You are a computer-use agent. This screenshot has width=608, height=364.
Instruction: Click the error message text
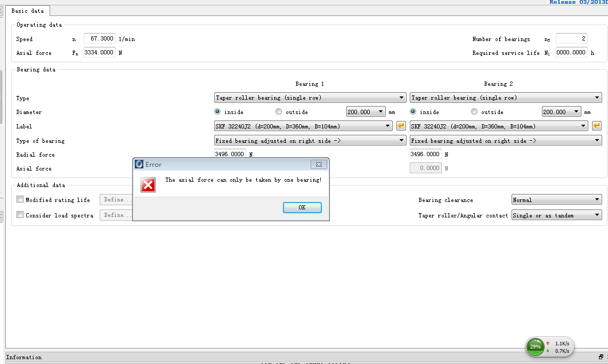click(244, 180)
